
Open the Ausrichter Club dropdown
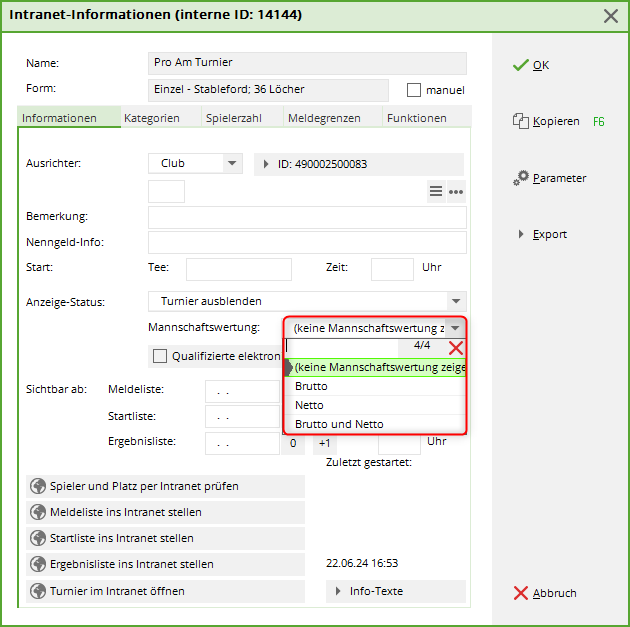coord(232,164)
